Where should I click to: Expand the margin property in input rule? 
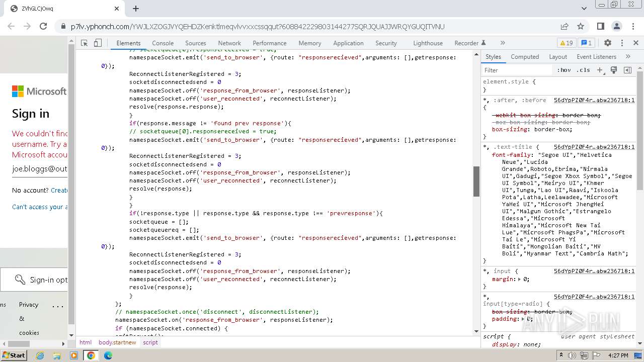pos(521,279)
